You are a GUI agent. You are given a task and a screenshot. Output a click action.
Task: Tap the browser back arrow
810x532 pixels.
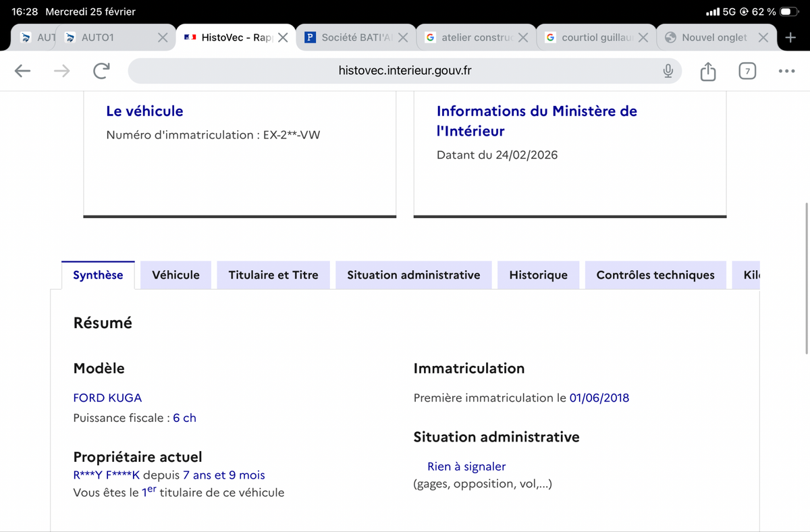click(22, 71)
